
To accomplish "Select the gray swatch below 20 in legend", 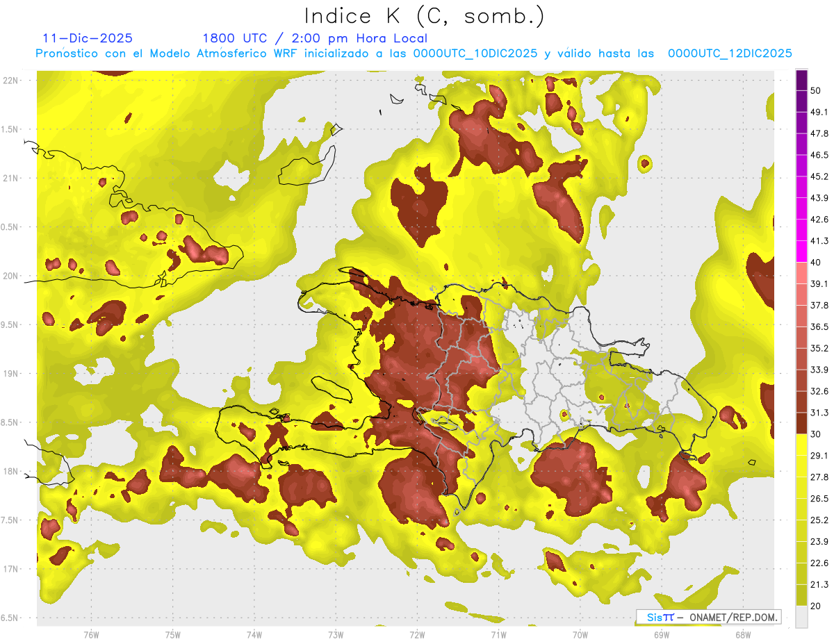I will [801, 617].
